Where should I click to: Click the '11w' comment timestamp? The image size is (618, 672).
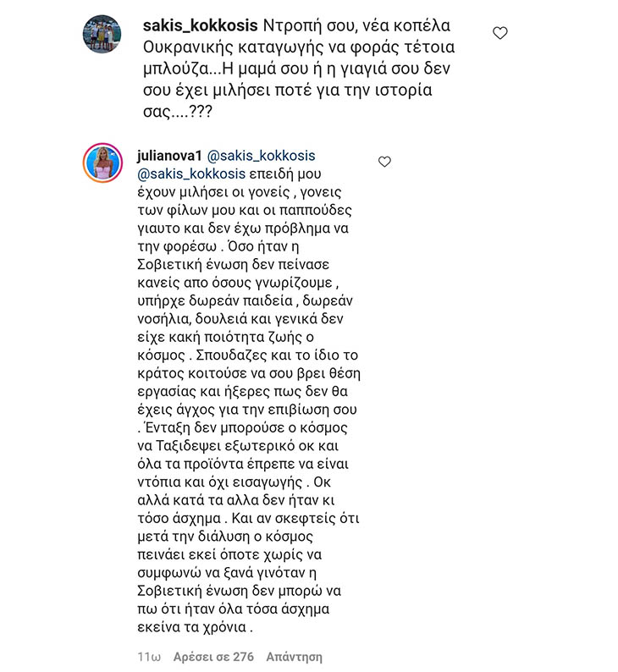[149, 657]
